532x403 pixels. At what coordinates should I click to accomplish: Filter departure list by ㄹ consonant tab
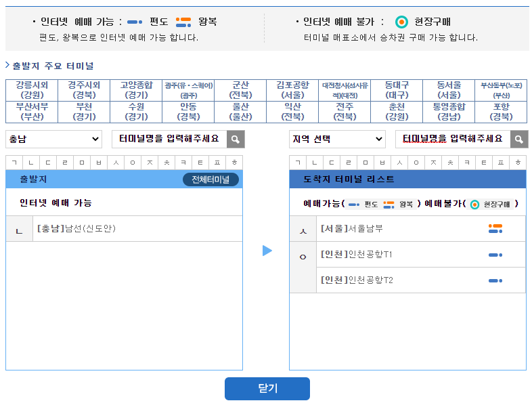tap(65, 163)
